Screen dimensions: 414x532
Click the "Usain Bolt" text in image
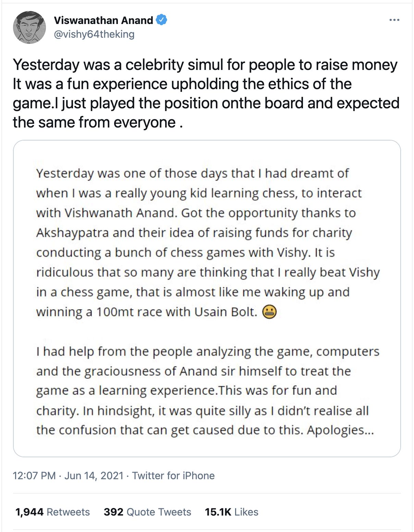coord(226,312)
